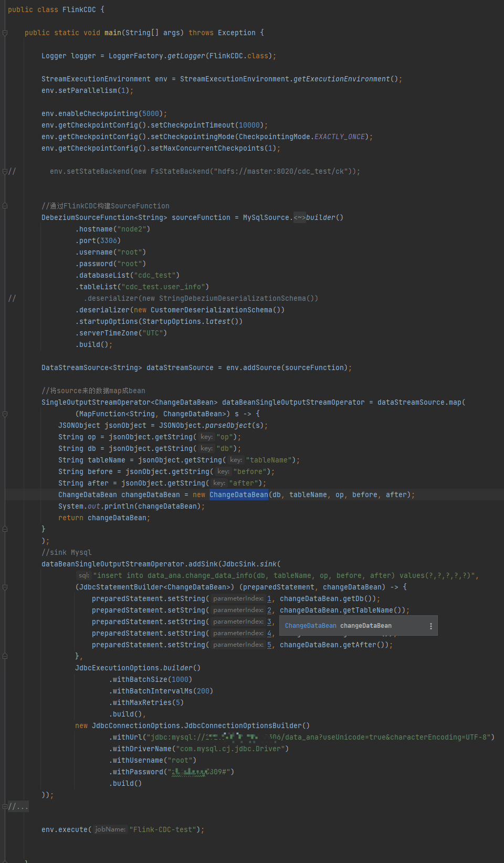
Task: Click the 200 value in withBatchIntervalMs
Action: tap(203, 691)
